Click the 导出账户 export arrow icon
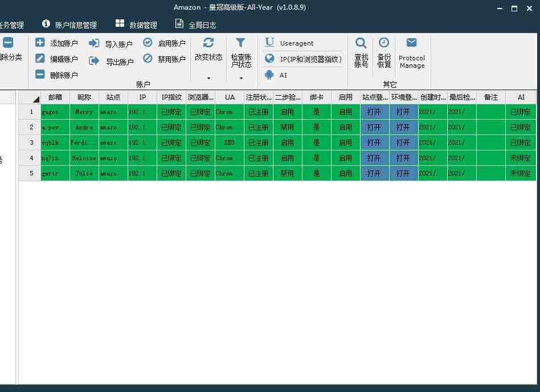The height and width of the screenshot is (392, 540). pos(93,61)
